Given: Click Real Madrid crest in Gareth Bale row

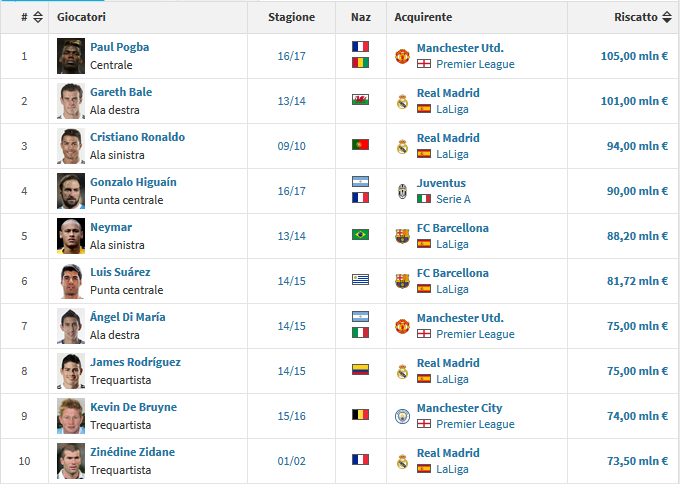Looking at the screenshot, I should pos(402,101).
